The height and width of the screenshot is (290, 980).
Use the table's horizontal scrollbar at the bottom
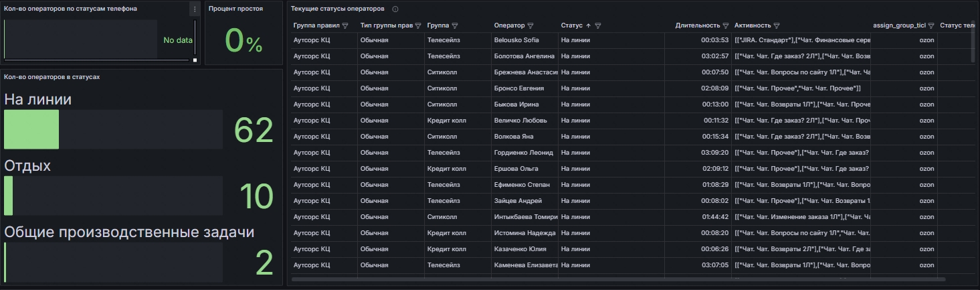pos(619,279)
